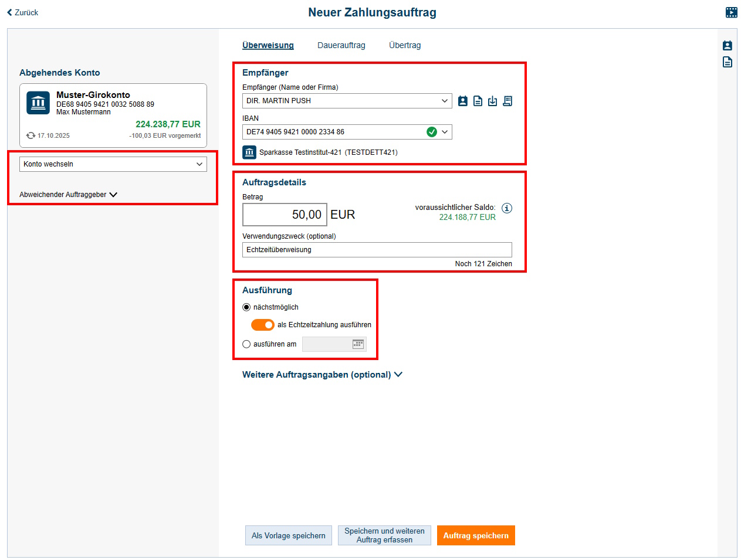Switch to the Dauerauftrag tab
741x560 pixels.
(x=341, y=45)
